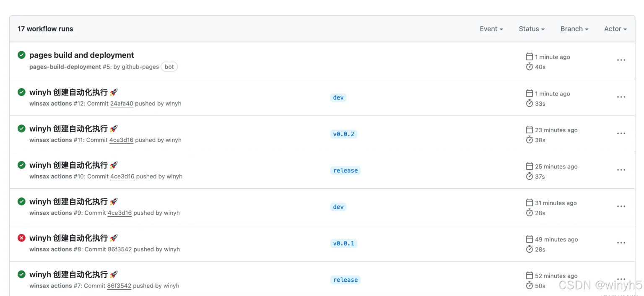Click the stopwatch icon next to 37s
Viewport: 644px width, 296px height.
pyautogui.click(x=530, y=176)
